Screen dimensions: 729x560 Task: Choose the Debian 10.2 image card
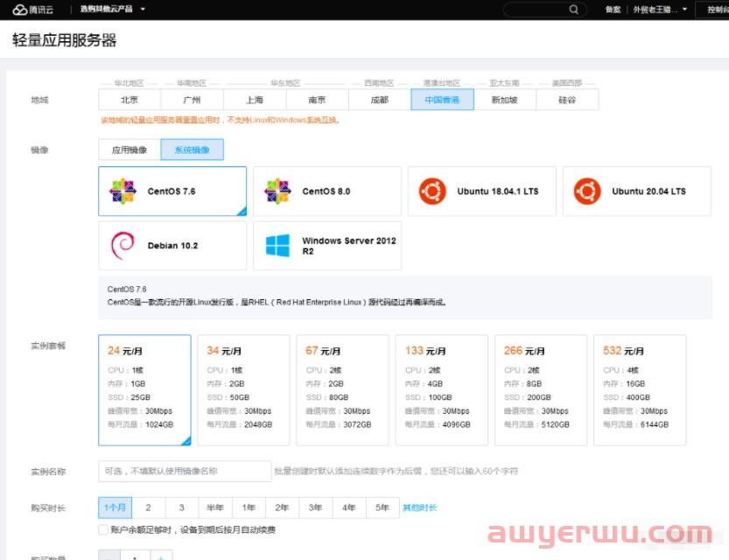pos(172,245)
